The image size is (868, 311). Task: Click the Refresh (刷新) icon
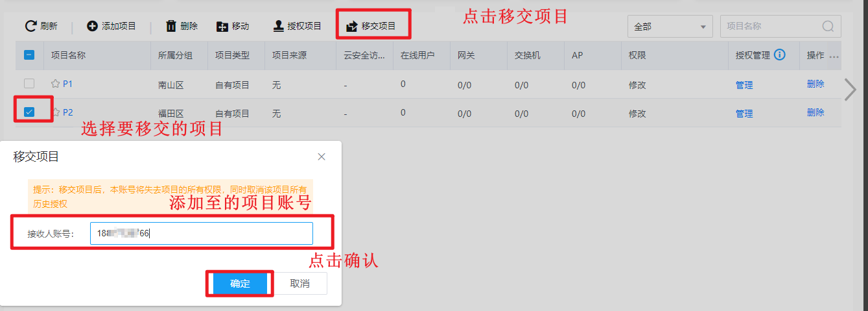30,26
